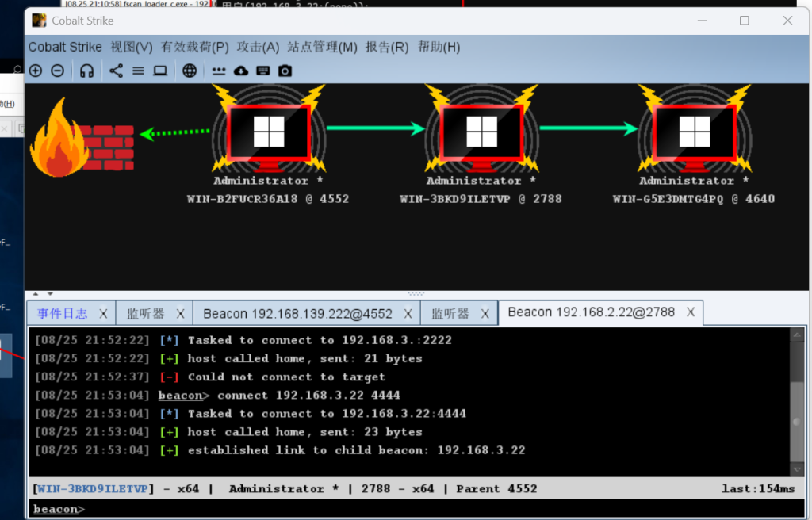The image size is (812, 520).
Task: Switch to the 事件日志 tab
Action: pos(62,314)
